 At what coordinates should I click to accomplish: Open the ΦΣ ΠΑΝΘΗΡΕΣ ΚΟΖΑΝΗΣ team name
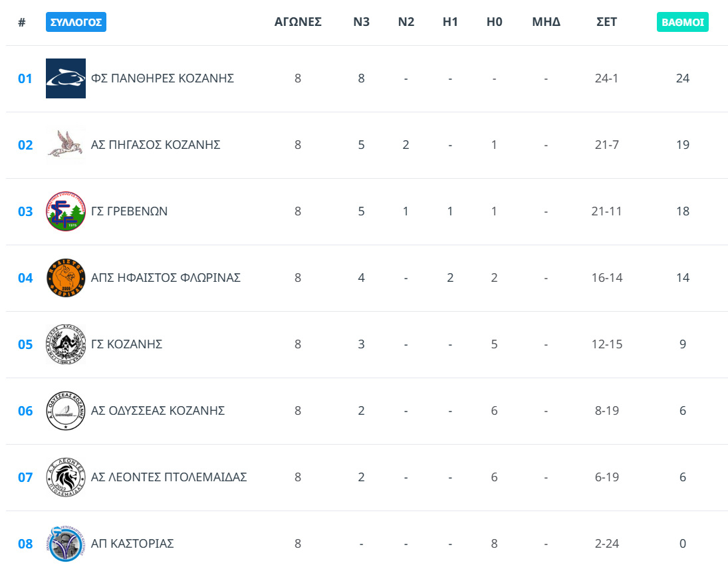pyautogui.click(x=162, y=78)
